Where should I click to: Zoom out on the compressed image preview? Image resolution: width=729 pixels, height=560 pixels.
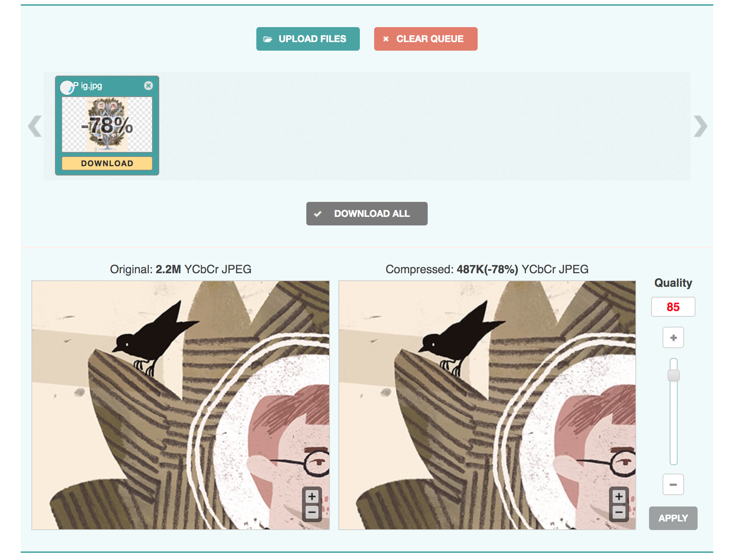[x=619, y=513]
